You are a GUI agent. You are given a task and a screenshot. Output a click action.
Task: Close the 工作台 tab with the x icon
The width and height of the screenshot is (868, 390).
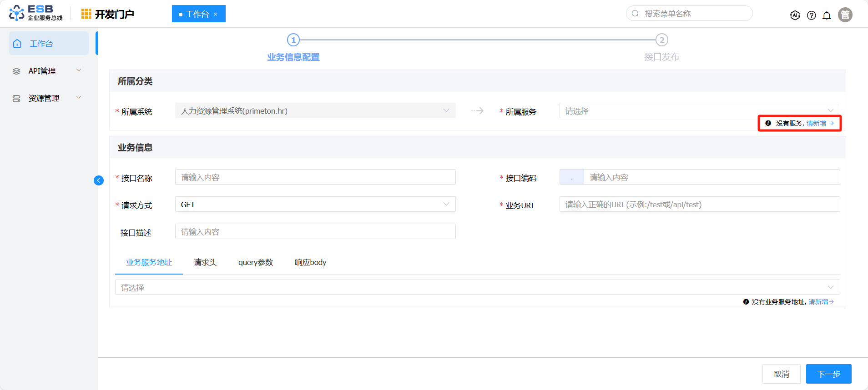coord(216,15)
